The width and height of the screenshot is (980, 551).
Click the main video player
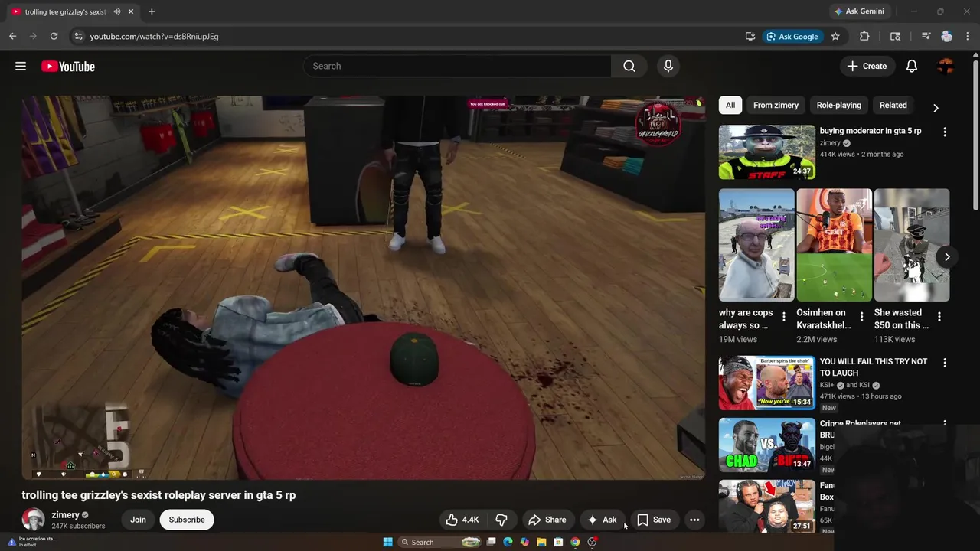pos(363,288)
